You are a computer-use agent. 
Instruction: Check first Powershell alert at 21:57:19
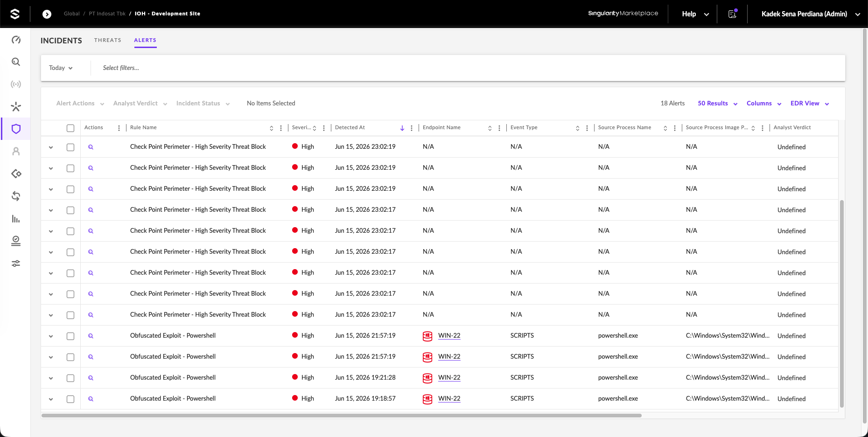(x=70, y=336)
